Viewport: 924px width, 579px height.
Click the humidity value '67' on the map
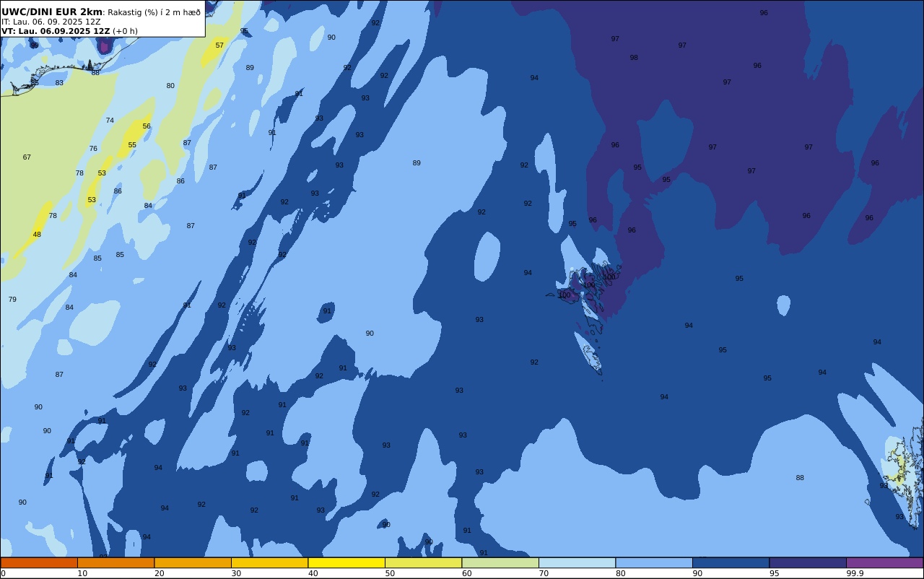(x=27, y=157)
